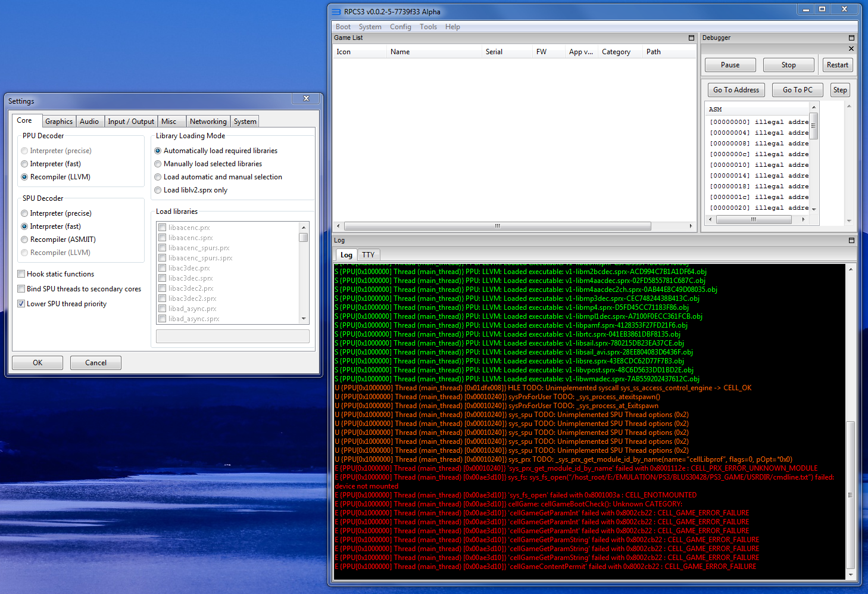The height and width of the screenshot is (594, 868).
Task: Select SPU Recompiler (ASMJIT) option
Action: click(x=24, y=240)
